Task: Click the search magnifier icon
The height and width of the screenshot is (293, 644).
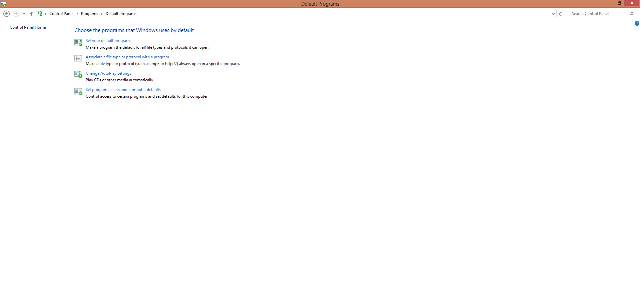Action: [x=631, y=14]
